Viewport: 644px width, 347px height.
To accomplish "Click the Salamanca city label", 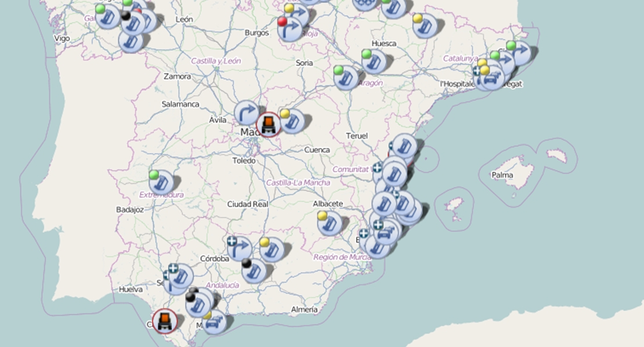I will click(180, 104).
